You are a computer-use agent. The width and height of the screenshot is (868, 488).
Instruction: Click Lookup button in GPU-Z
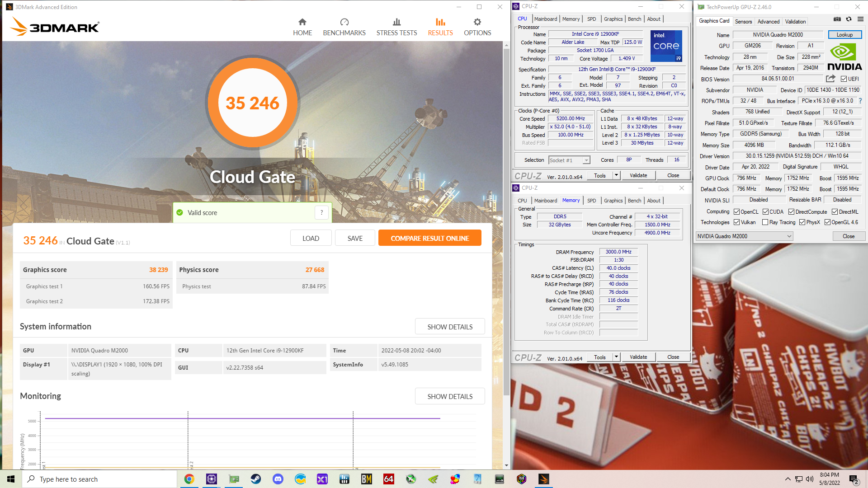click(x=844, y=35)
